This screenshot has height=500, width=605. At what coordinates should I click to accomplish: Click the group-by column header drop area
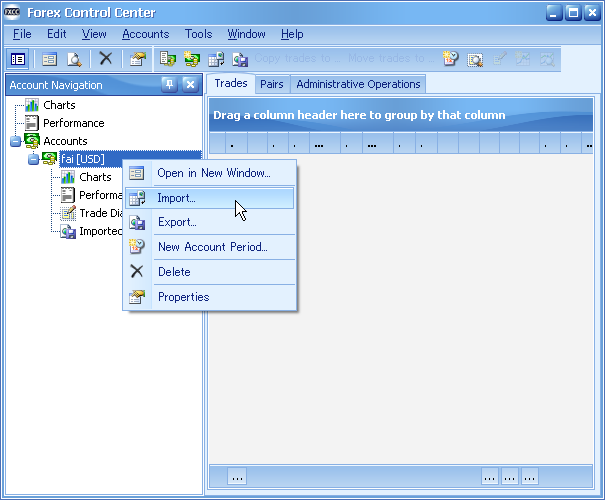(x=401, y=115)
